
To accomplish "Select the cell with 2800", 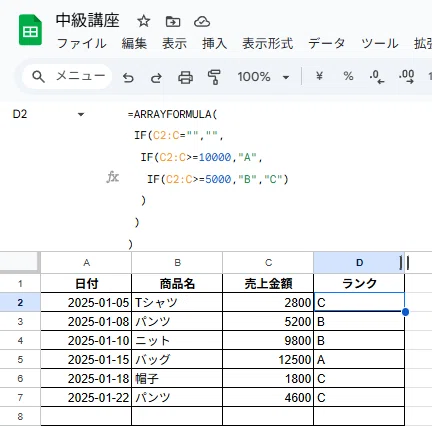I will pyautogui.click(x=268, y=303).
